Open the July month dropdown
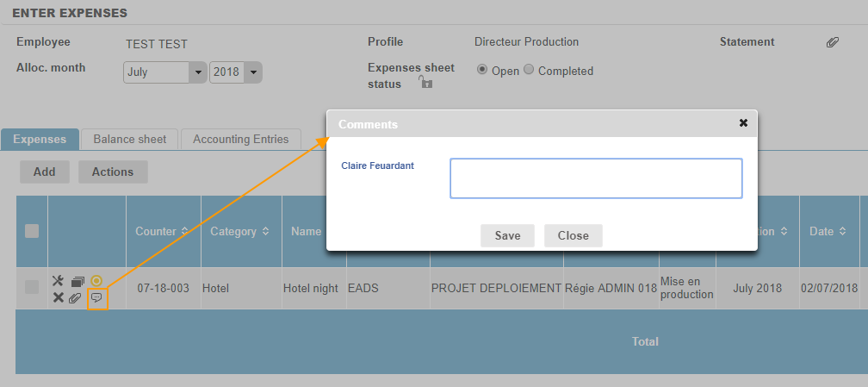Image resolution: width=868 pixels, height=387 pixels. coord(165,73)
